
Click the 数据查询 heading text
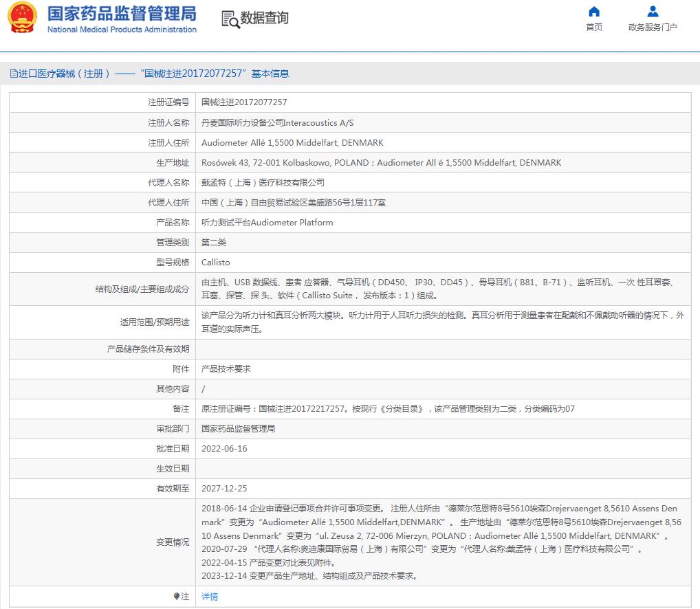pos(264,18)
